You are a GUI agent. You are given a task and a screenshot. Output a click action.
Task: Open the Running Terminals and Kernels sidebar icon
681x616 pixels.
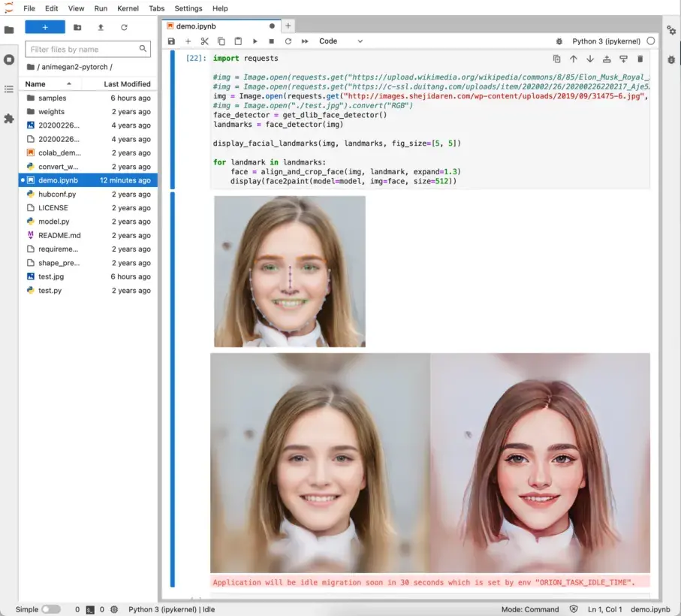coord(9,59)
